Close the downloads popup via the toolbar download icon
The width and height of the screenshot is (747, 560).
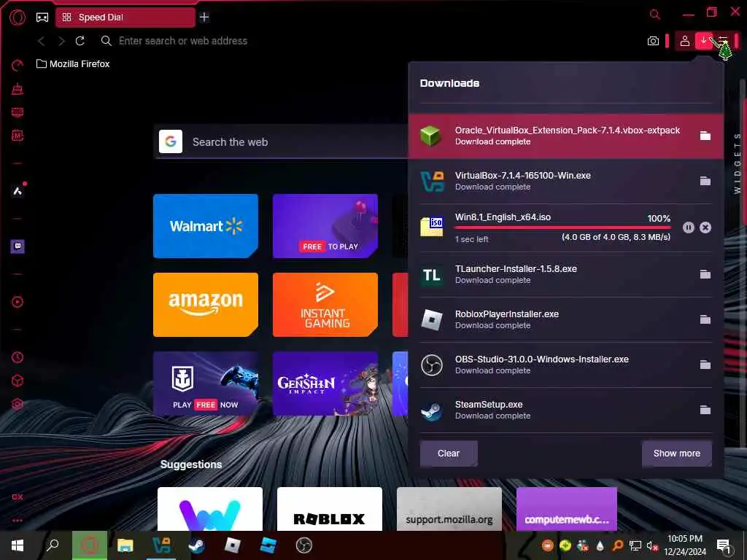[704, 41]
